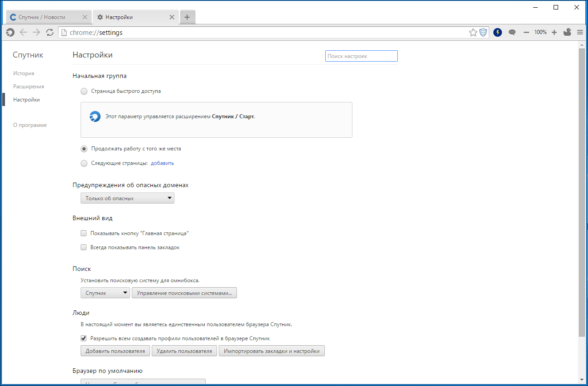Click the 100% zoom level text
Image resolution: width=588 pixels, height=386 pixels.
[x=540, y=32]
